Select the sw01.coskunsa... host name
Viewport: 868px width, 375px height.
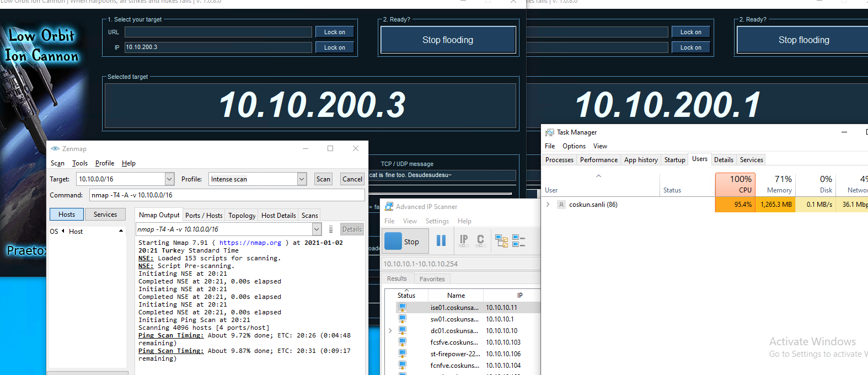[x=454, y=319]
